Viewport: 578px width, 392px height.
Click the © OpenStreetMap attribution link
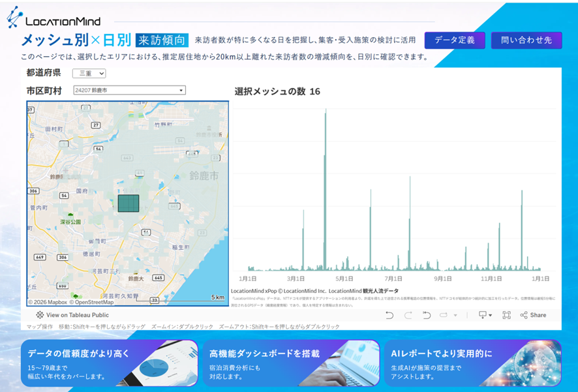(x=91, y=302)
